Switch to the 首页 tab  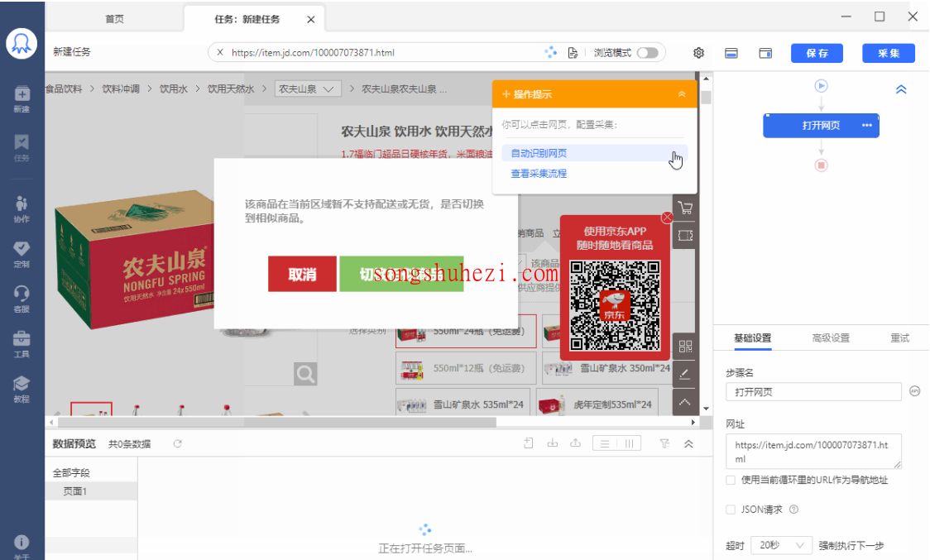[x=114, y=19]
